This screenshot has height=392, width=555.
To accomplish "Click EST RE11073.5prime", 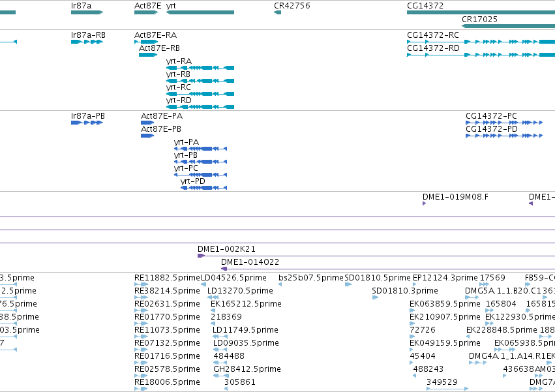I will [142, 337].
